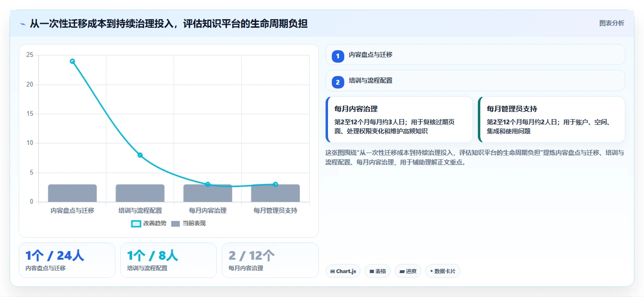644x297 pixels.
Task: Open the 每月内容治理 info card
Action: pyautogui.click(x=399, y=120)
